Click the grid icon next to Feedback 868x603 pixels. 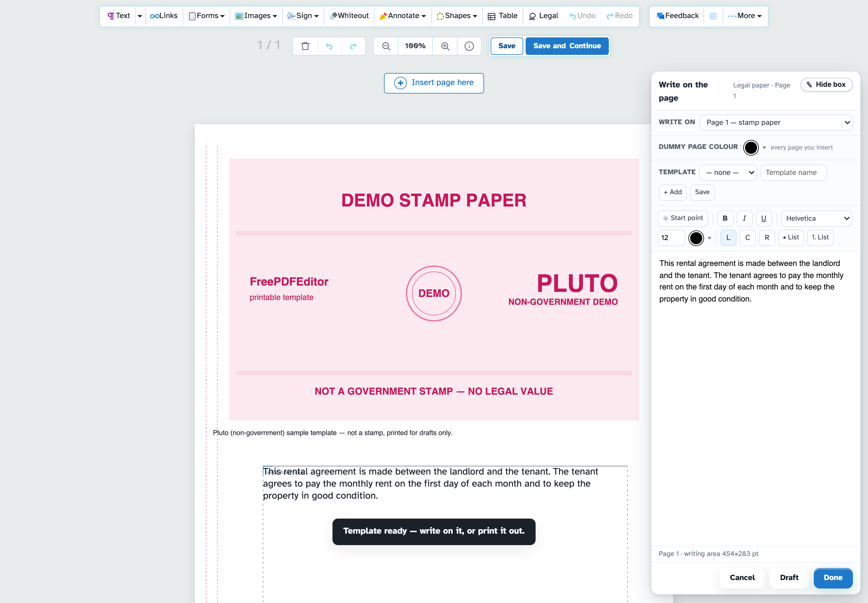(713, 16)
